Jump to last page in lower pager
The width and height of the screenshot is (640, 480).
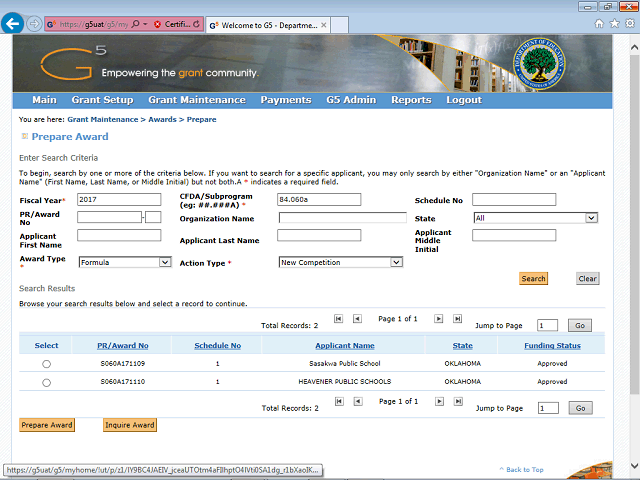(x=458, y=402)
